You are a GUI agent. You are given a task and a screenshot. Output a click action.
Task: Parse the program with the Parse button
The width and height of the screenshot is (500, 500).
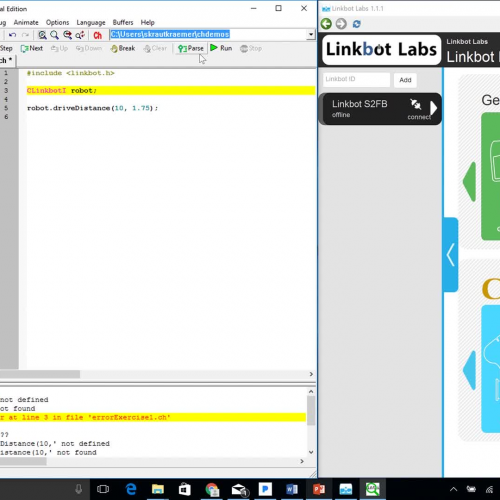pyautogui.click(x=191, y=49)
